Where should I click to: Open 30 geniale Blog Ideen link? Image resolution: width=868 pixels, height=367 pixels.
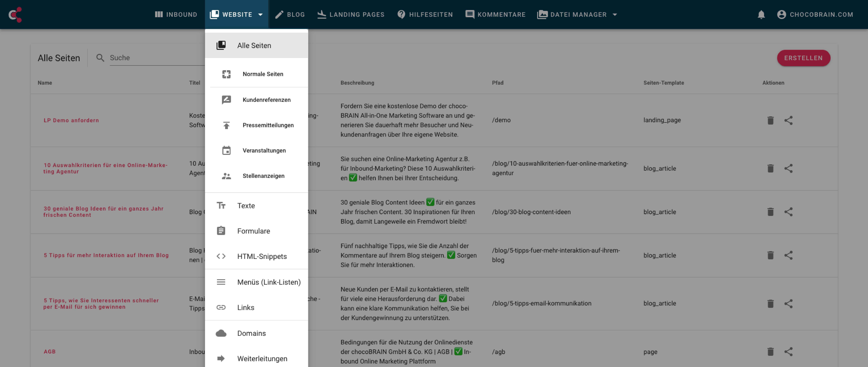pyautogui.click(x=103, y=212)
